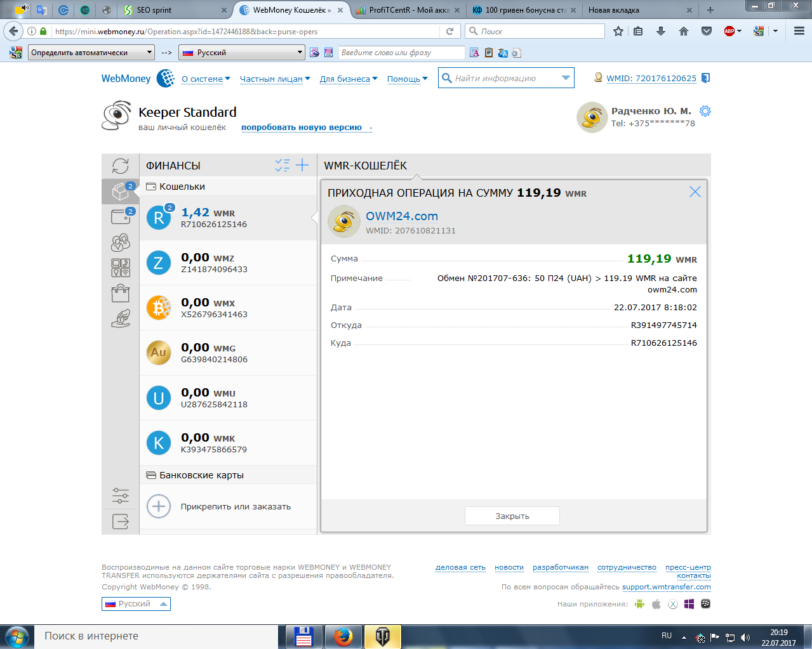This screenshot has width=812, height=649.
Task: Expand the search field dropdown arrow
Action: tap(566, 78)
